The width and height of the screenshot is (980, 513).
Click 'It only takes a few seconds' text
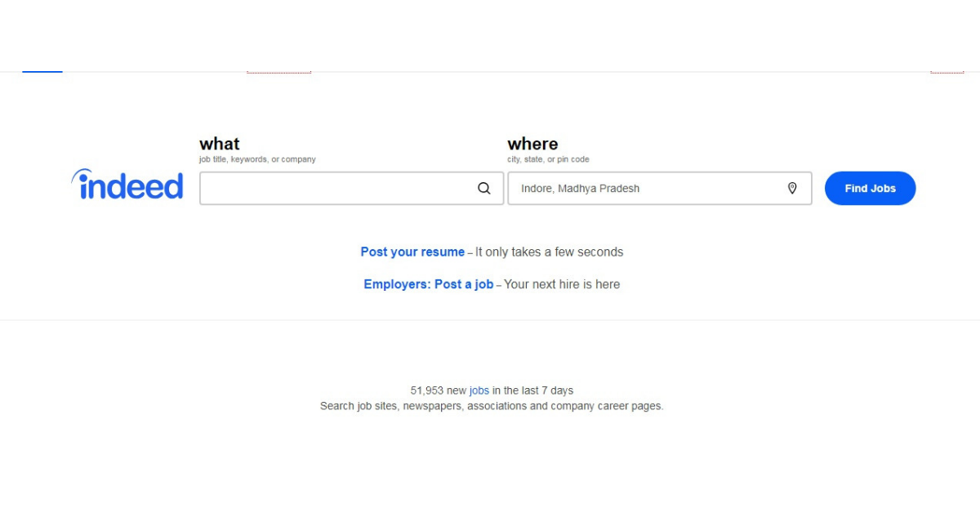point(550,252)
